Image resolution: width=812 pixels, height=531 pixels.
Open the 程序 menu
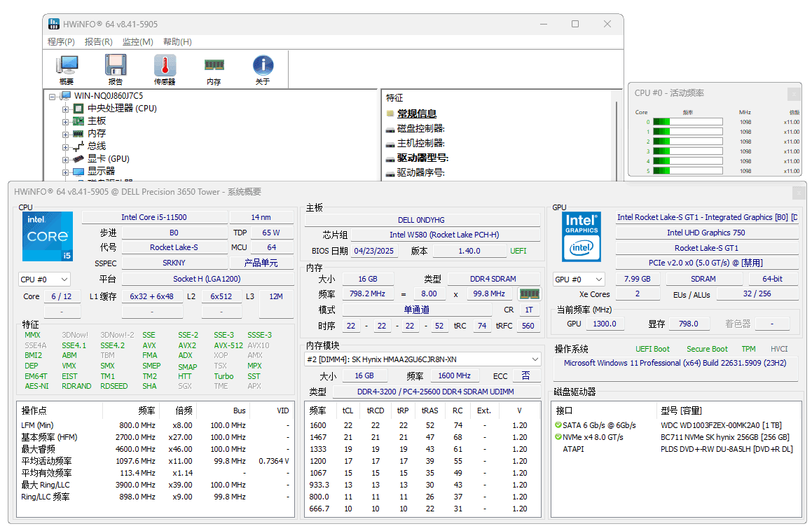[x=61, y=41]
